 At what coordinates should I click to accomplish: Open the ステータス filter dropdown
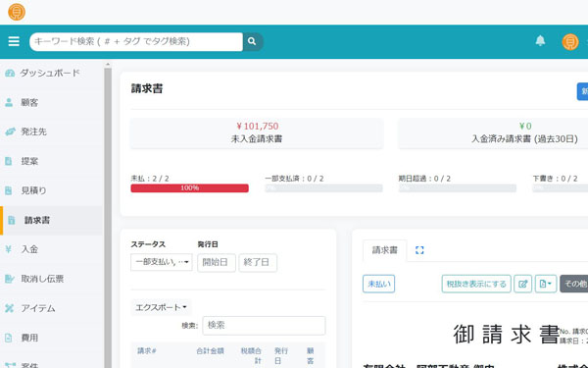[x=162, y=262]
